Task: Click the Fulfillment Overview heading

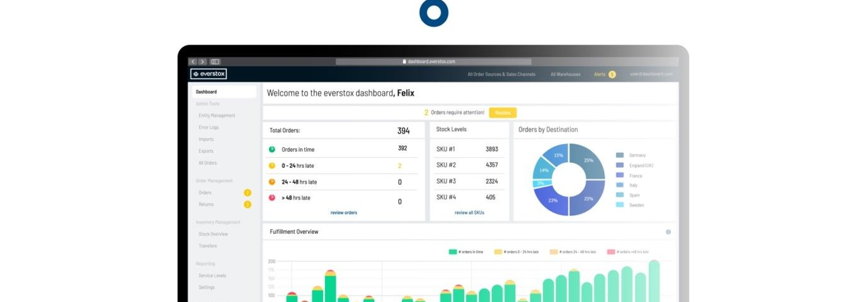Action: [x=294, y=232]
